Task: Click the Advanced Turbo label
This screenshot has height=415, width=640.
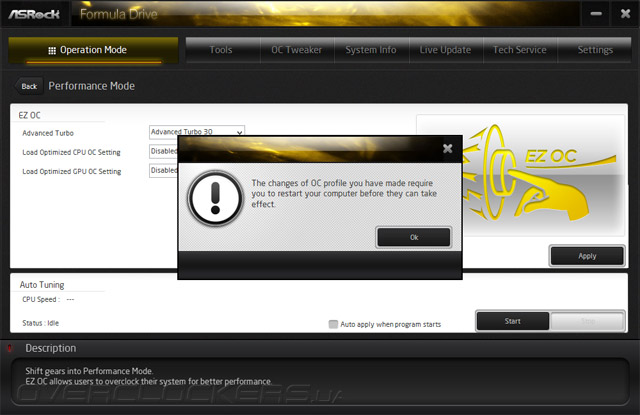Action: click(x=48, y=133)
